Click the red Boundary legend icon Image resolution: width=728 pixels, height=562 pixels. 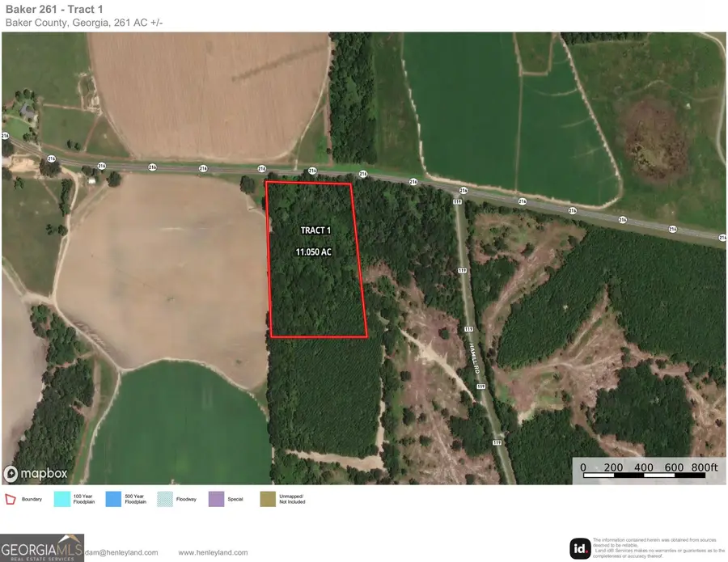(11, 500)
